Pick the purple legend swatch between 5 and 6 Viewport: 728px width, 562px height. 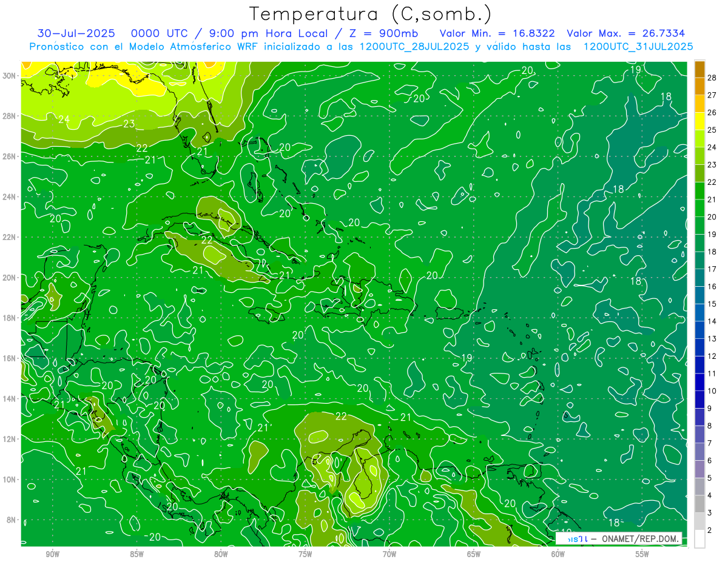pyautogui.click(x=699, y=470)
